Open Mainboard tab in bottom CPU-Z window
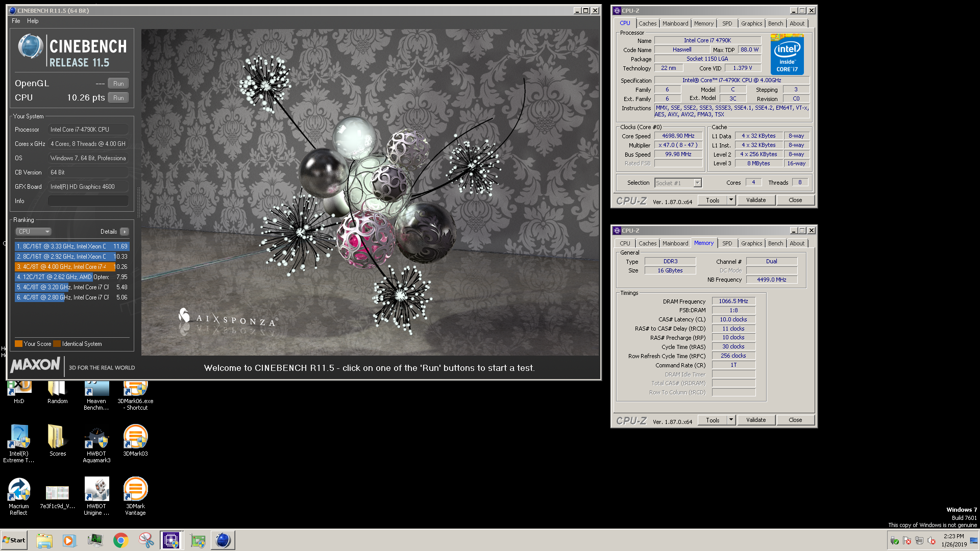This screenshot has height=551, width=980. (x=675, y=243)
